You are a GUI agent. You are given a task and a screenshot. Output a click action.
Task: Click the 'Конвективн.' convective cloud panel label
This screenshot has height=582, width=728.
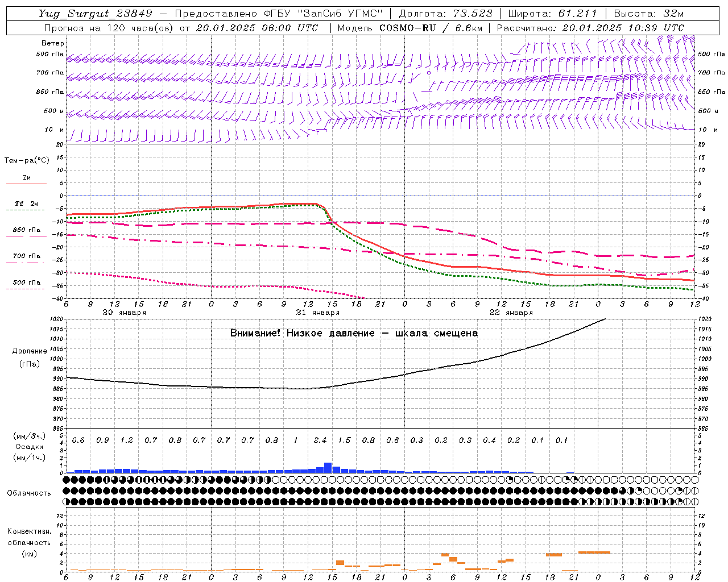(x=29, y=531)
